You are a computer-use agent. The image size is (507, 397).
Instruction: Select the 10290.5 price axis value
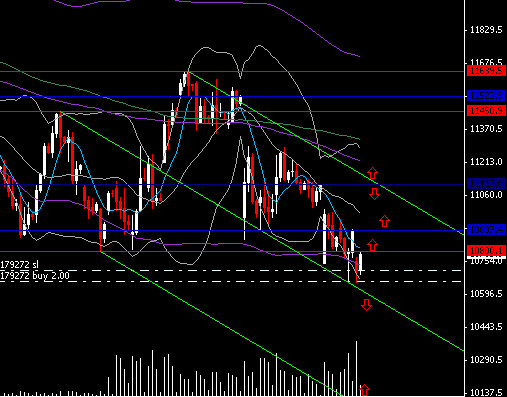coord(486,360)
